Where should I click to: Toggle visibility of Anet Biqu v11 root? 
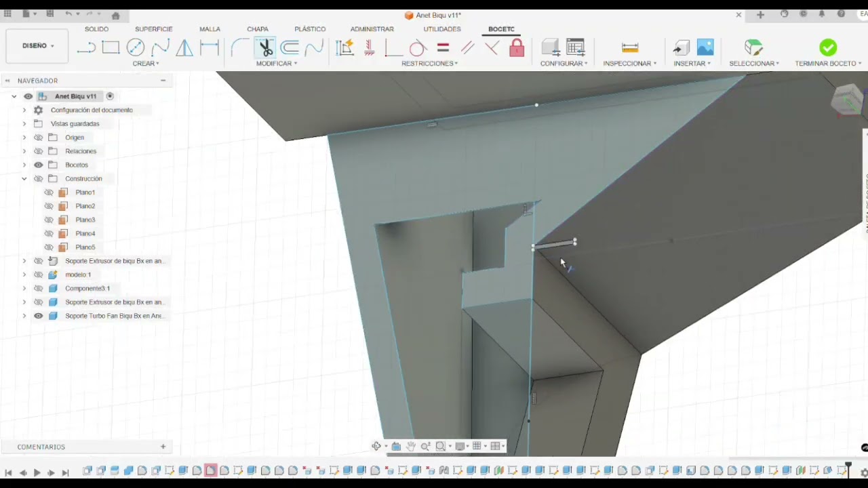click(28, 96)
